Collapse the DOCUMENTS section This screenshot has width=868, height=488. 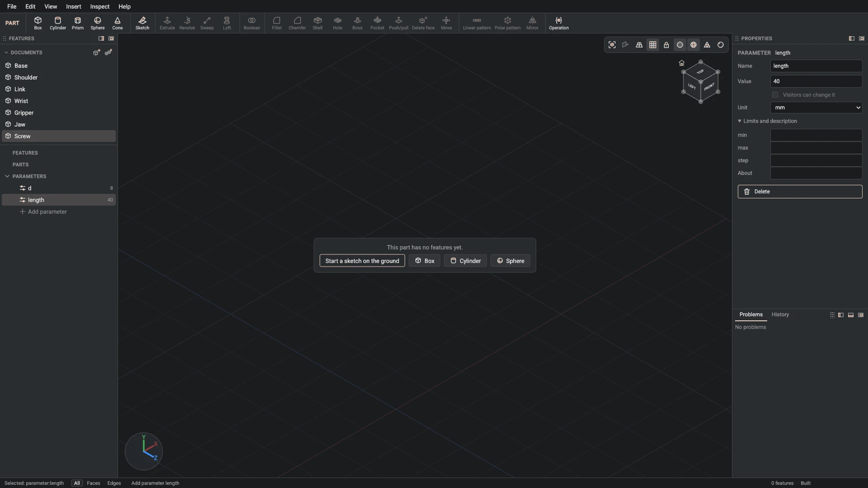(6, 52)
